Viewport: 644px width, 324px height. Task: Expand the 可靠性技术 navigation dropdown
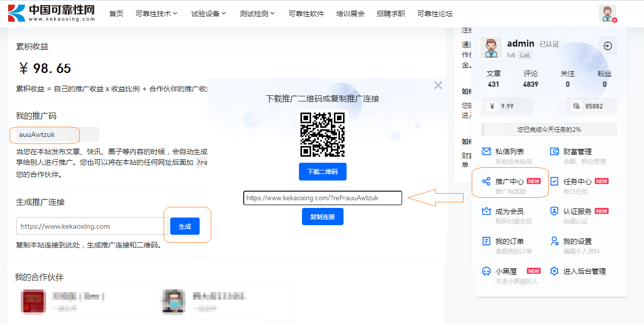pos(157,14)
